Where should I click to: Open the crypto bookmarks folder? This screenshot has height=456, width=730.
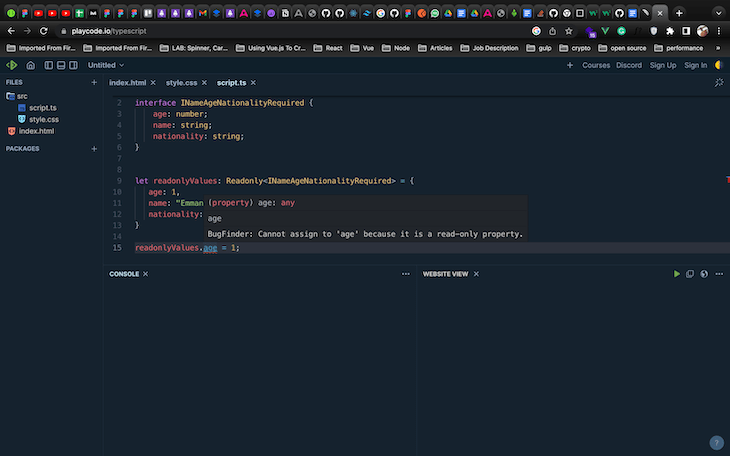(x=575, y=48)
